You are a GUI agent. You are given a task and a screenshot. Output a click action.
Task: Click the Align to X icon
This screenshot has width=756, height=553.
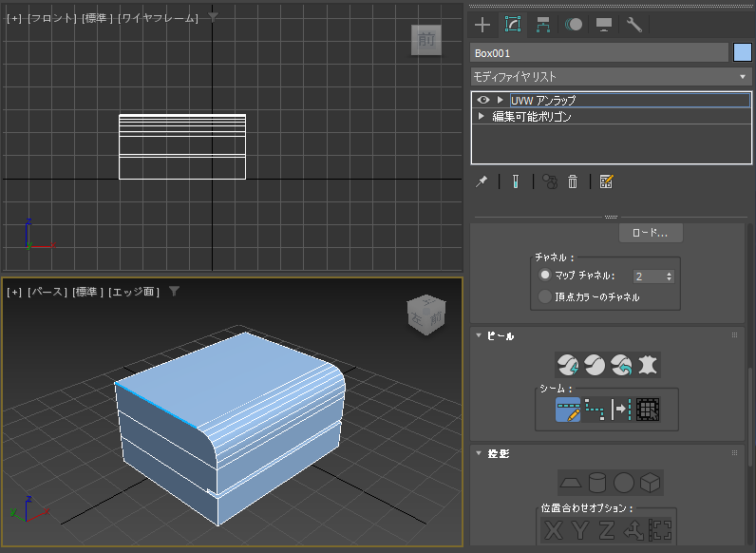(x=554, y=530)
